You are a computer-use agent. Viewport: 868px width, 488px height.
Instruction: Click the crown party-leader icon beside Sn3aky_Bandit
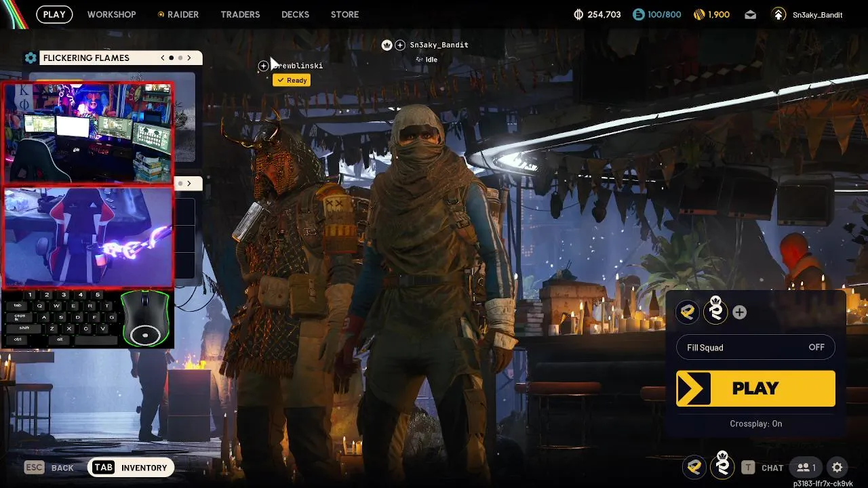click(x=387, y=45)
